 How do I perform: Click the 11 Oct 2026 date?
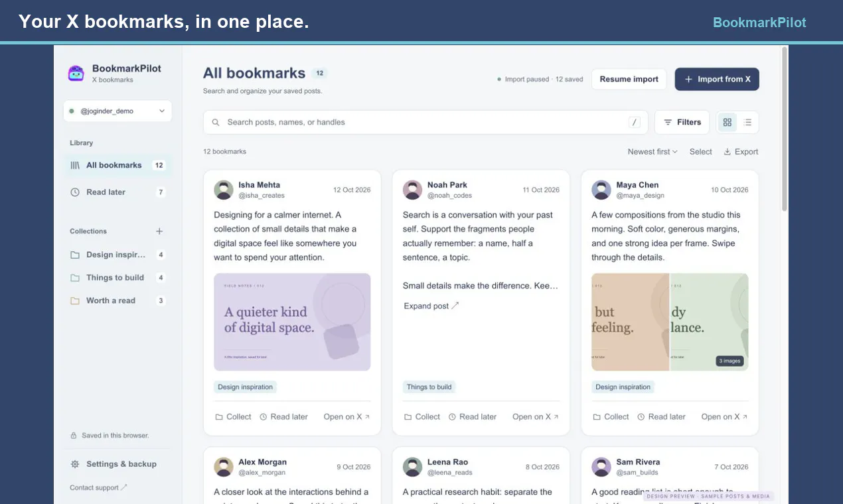tap(541, 190)
